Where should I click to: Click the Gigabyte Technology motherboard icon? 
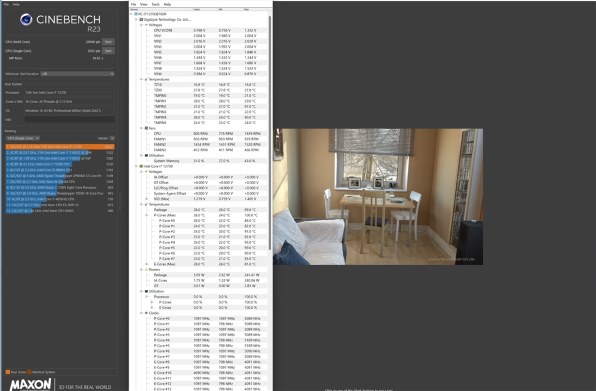[x=141, y=19]
